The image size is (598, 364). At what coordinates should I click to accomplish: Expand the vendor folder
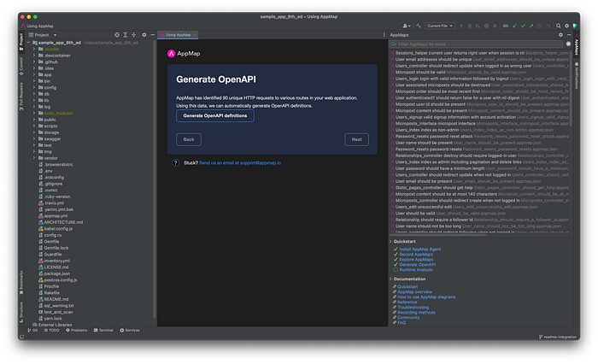pyautogui.click(x=34, y=158)
